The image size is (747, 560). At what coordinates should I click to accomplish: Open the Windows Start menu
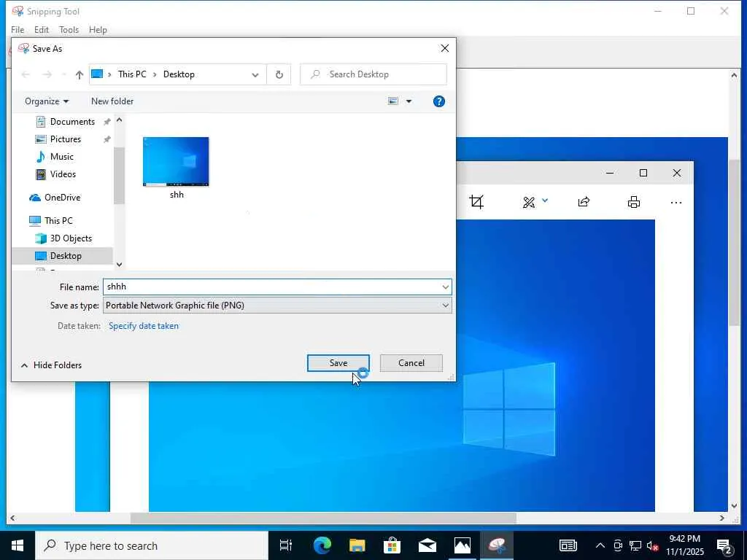click(x=18, y=545)
